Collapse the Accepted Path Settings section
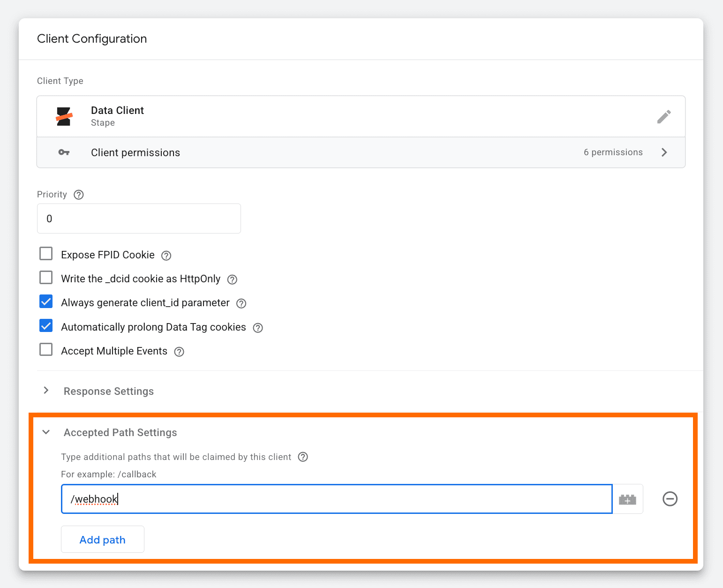Screen dimensions: 723x588 (x=45, y=432)
